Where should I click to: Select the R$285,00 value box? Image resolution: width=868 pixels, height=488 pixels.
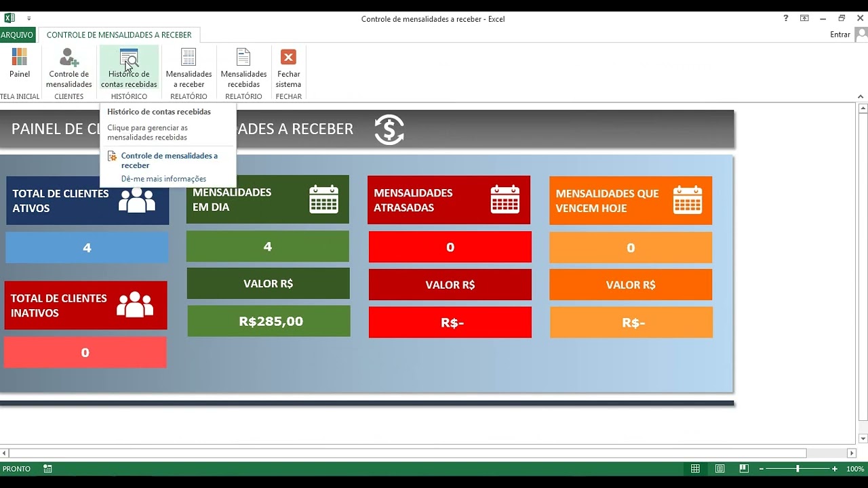pos(269,321)
